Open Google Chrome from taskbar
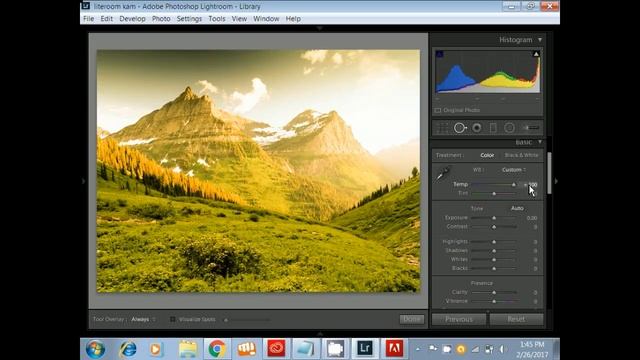This screenshot has width=640, height=360. point(217,349)
